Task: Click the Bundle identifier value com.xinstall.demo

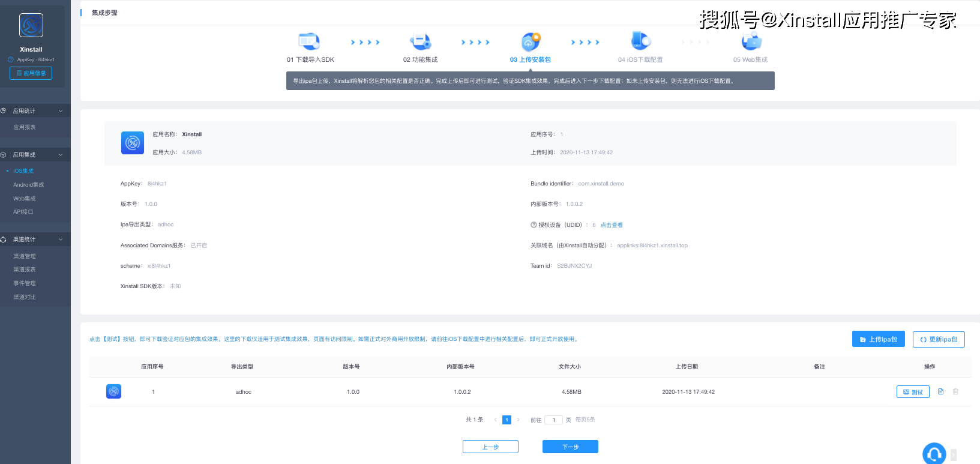Action: [x=601, y=184]
